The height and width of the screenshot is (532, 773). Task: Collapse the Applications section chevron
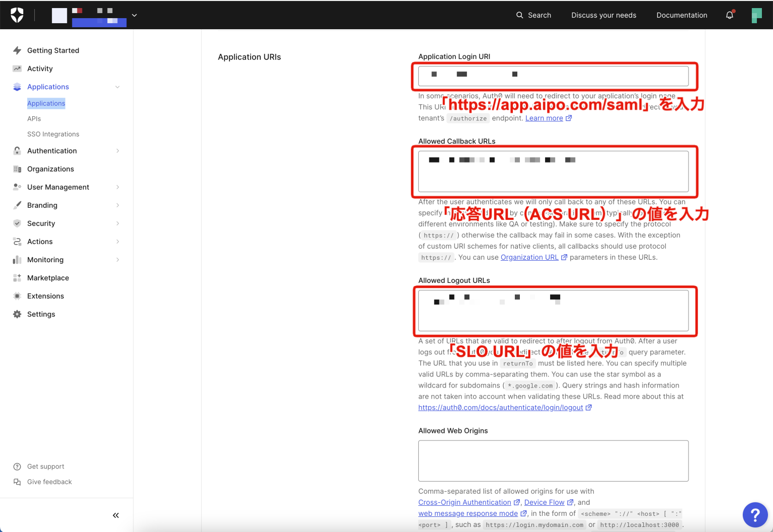point(118,87)
